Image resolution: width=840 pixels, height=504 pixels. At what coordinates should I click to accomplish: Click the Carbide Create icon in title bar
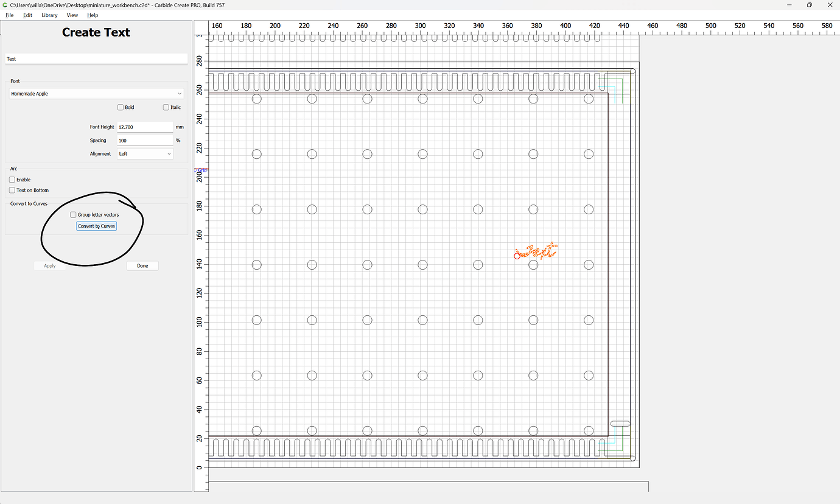click(5, 5)
